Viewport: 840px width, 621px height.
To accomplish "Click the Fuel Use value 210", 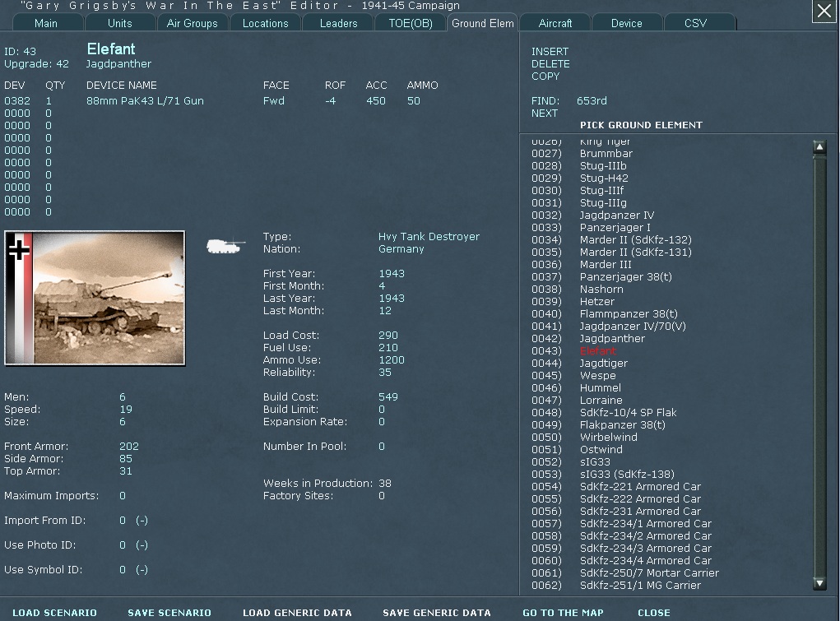I will click(388, 348).
